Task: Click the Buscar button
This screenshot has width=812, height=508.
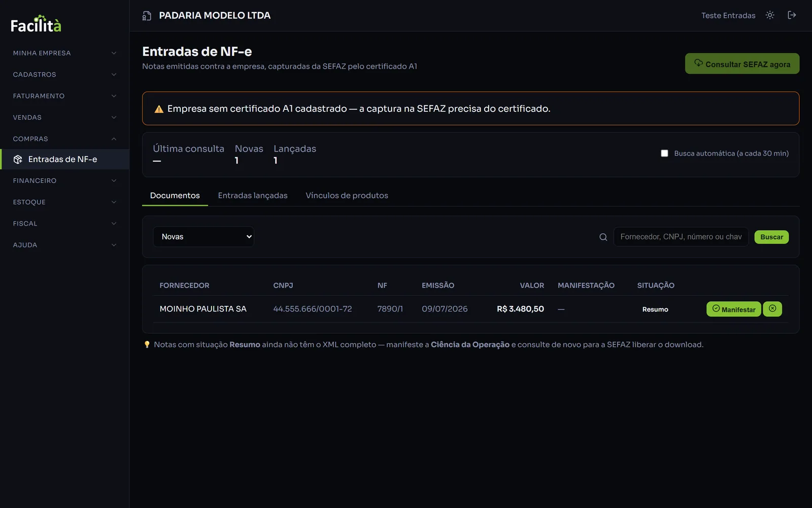Action: (771, 237)
